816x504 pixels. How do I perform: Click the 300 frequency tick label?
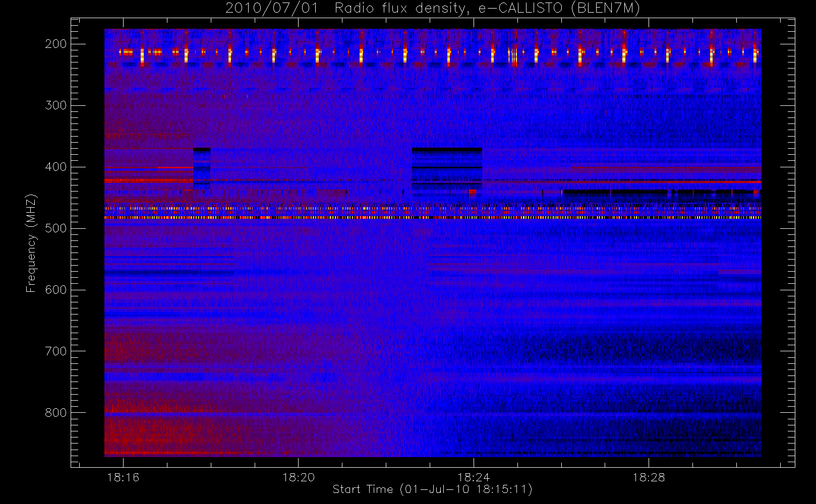pos(56,105)
